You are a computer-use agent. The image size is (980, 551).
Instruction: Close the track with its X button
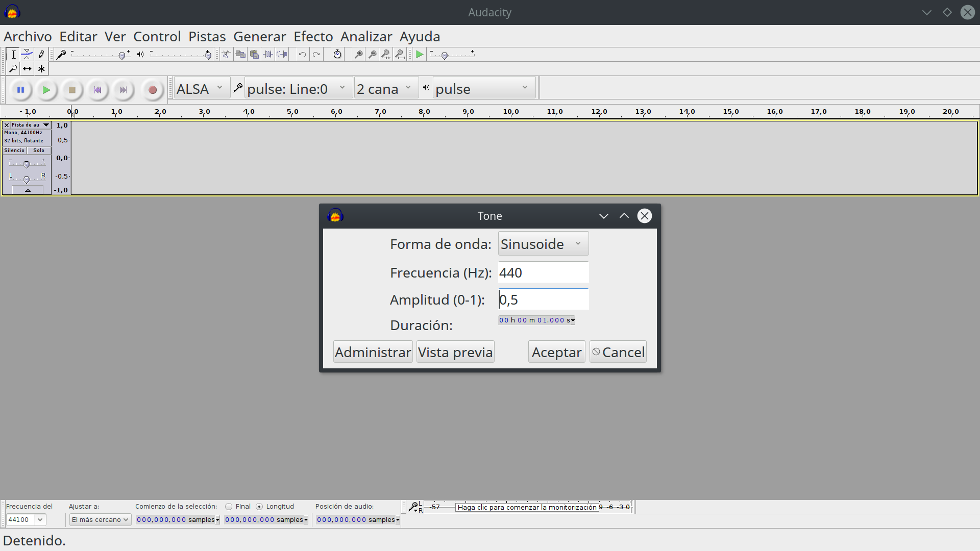[7, 125]
